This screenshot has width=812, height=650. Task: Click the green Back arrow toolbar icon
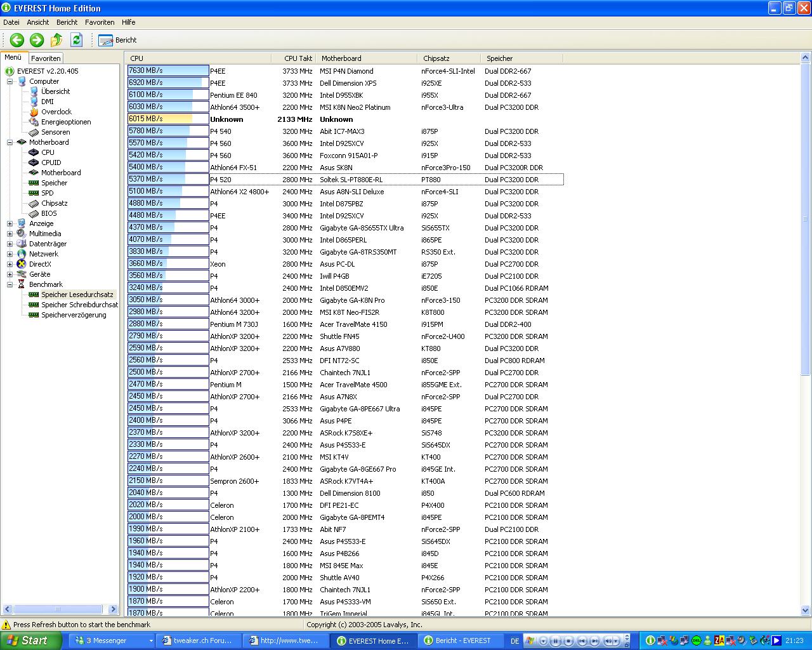click(x=16, y=40)
